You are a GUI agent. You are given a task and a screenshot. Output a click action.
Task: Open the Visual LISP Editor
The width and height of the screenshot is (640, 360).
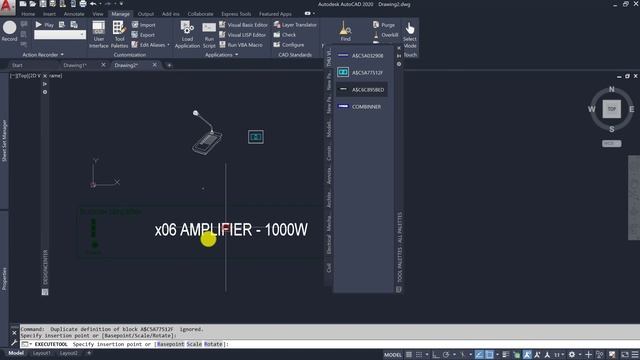click(243, 35)
